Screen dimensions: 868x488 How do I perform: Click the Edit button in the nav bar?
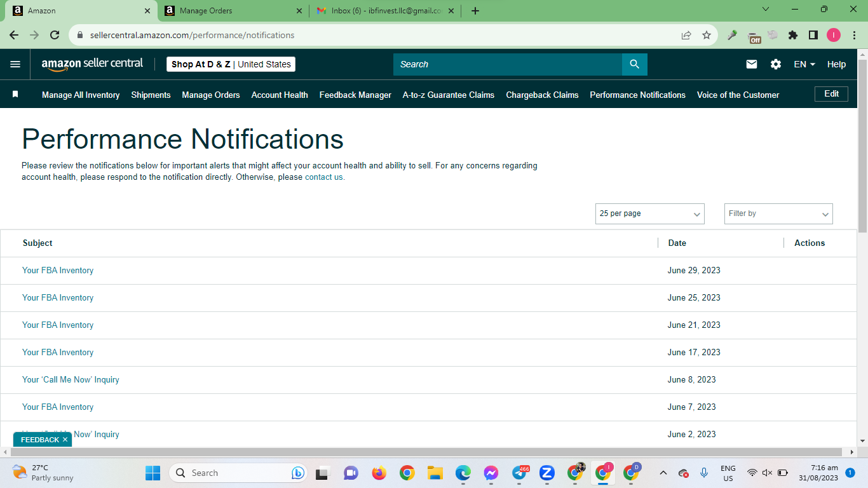[x=831, y=94]
